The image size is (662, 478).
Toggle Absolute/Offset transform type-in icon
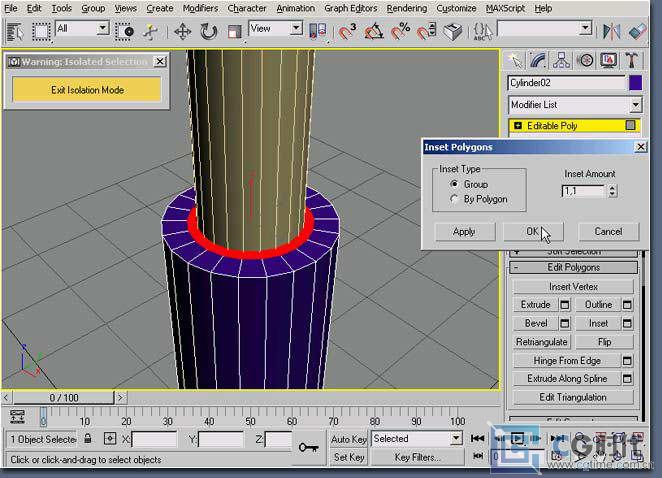coord(110,438)
